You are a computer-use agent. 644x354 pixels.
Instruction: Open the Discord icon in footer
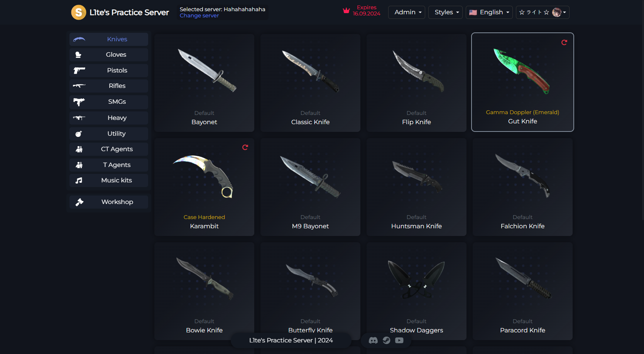[373, 340]
